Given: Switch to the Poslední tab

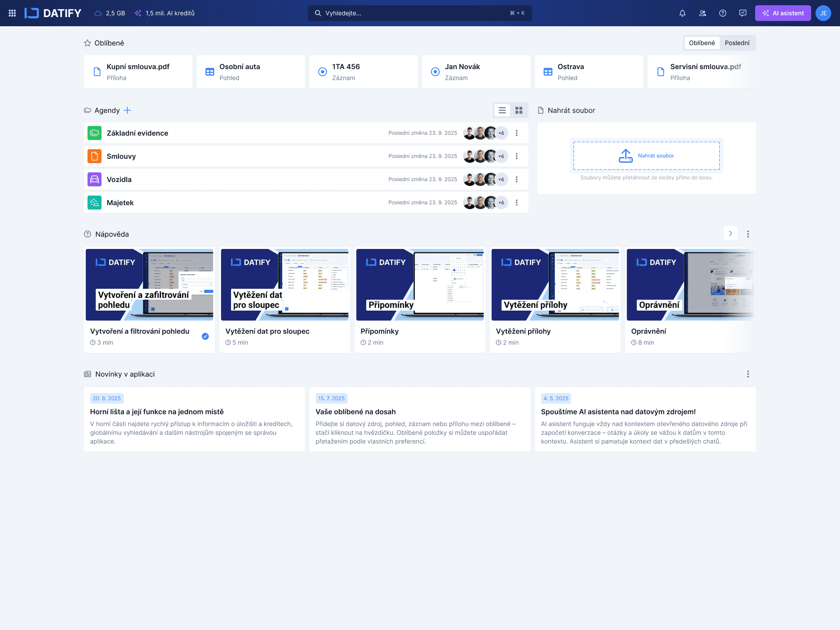Looking at the screenshot, I should 737,43.
